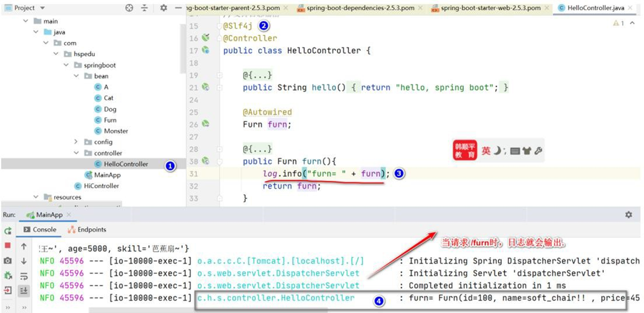Click the HelloController log class link
644x313 pixels.
pyautogui.click(x=276, y=298)
